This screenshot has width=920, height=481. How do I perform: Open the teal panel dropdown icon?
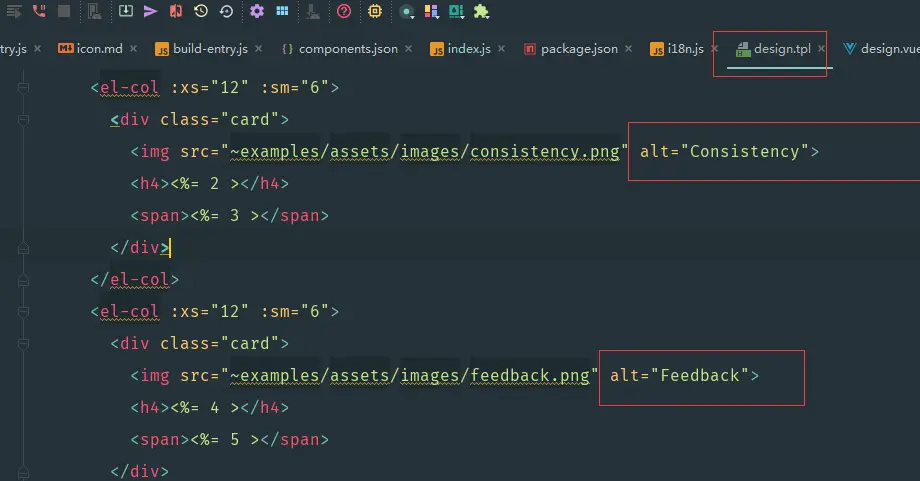point(456,12)
